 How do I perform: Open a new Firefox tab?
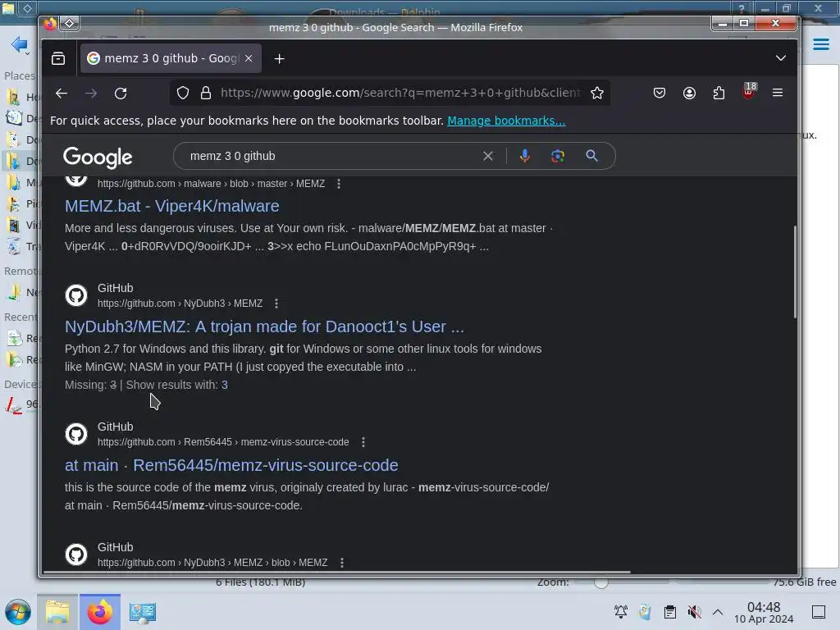[x=279, y=58]
